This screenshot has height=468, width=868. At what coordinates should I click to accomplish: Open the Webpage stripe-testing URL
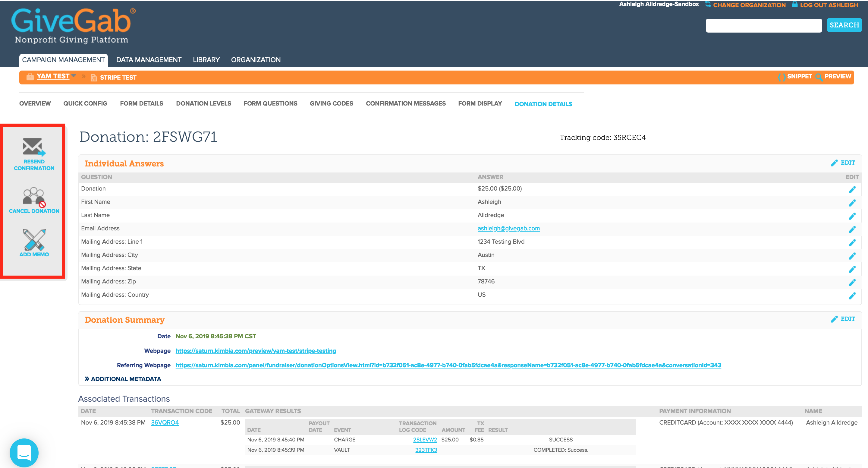[256, 351]
